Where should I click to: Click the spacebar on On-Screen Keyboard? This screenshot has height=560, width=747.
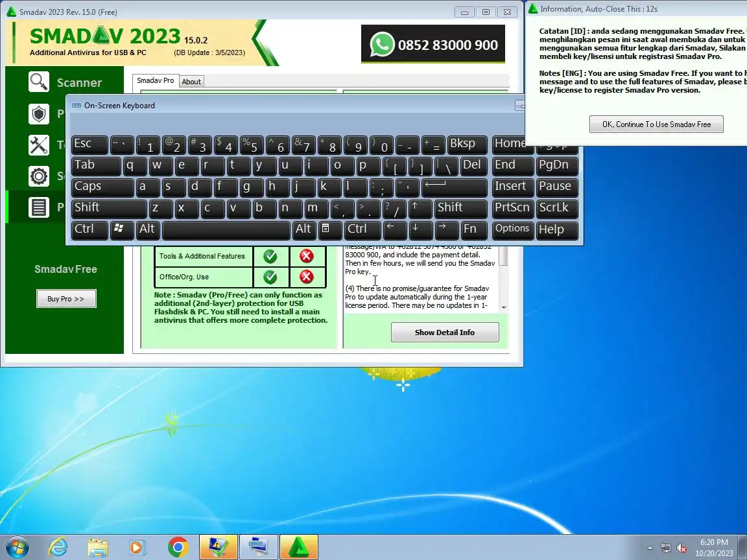point(226,230)
